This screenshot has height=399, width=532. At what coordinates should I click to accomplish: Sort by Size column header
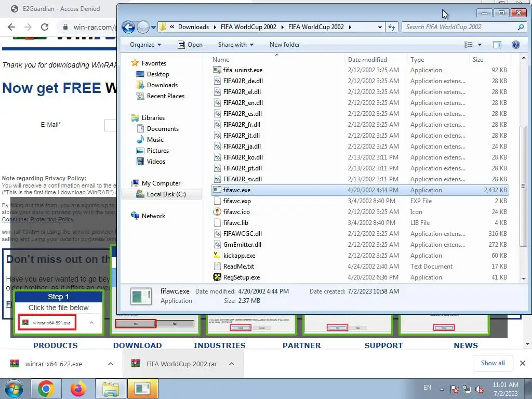pos(478,60)
